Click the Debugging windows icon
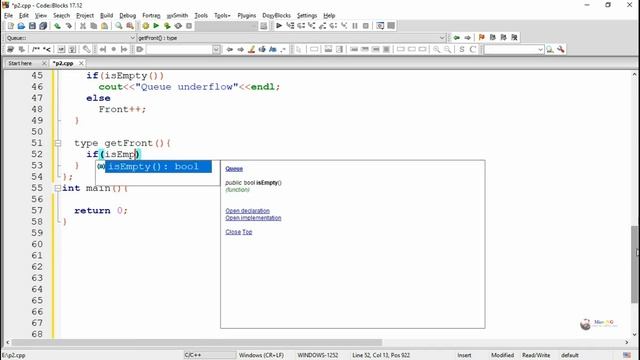640x360 pixels. (x=380, y=26)
